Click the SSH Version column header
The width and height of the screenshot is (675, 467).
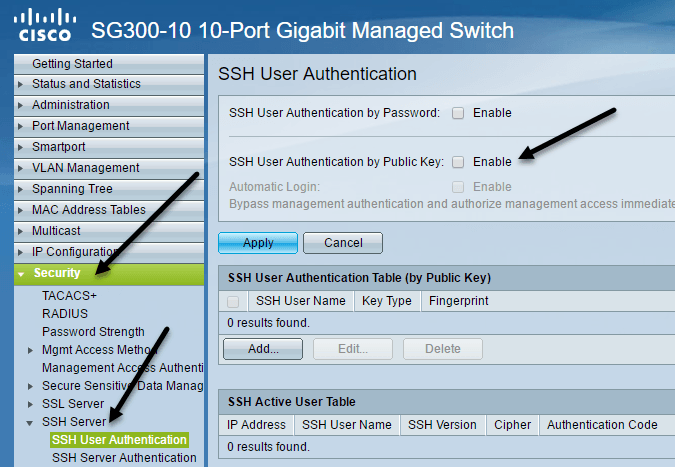[x=443, y=425]
